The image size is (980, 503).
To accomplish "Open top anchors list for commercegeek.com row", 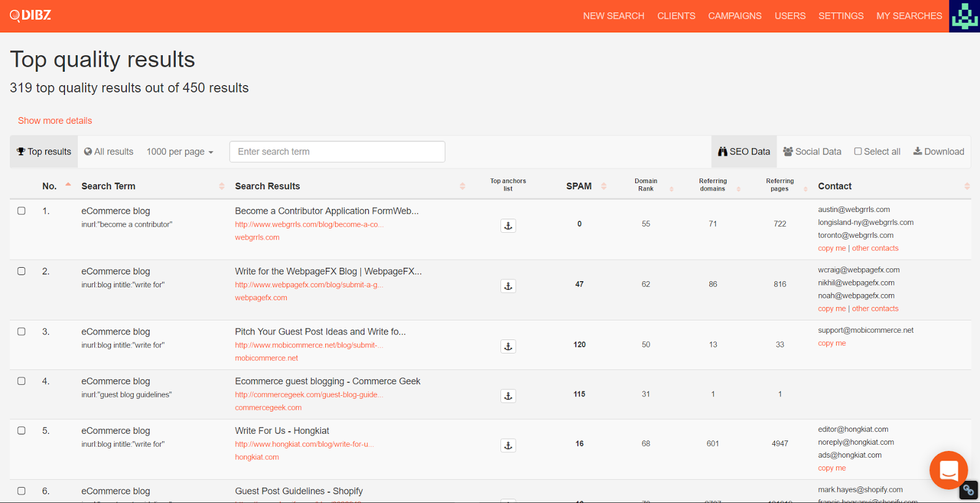I will pos(508,396).
